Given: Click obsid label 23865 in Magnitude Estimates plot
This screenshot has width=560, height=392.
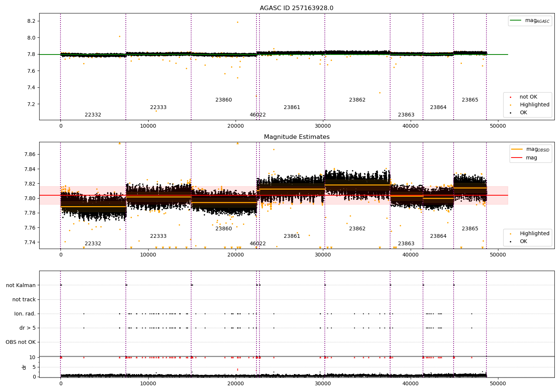Looking at the screenshot, I should pos(470,229).
